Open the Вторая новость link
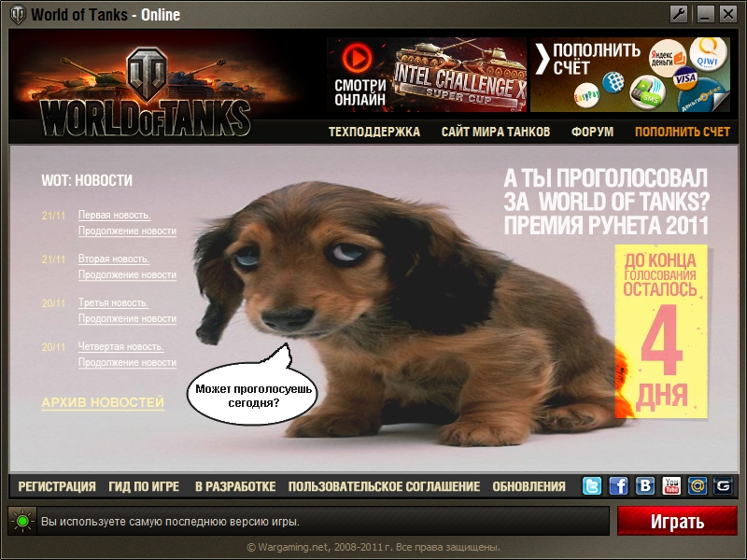 114,259
